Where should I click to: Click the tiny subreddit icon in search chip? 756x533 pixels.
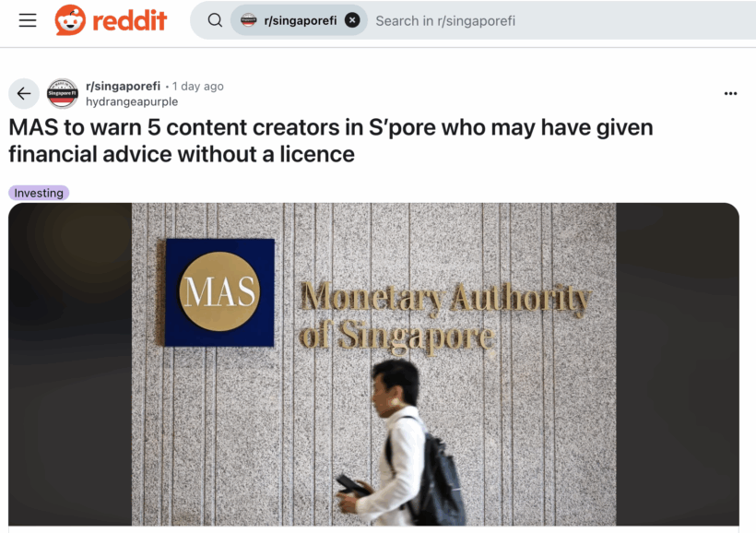click(x=249, y=20)
